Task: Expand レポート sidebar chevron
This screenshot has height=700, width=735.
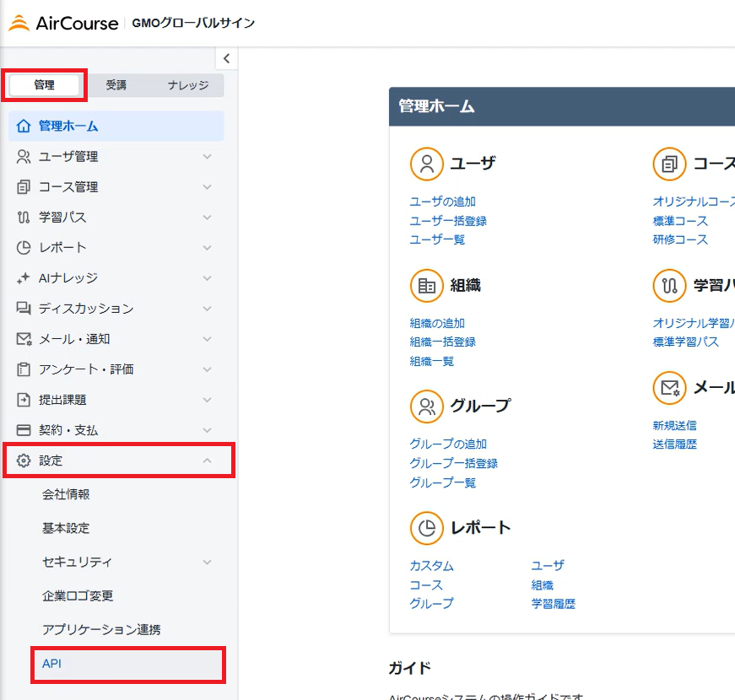Action: coord(208,248)
